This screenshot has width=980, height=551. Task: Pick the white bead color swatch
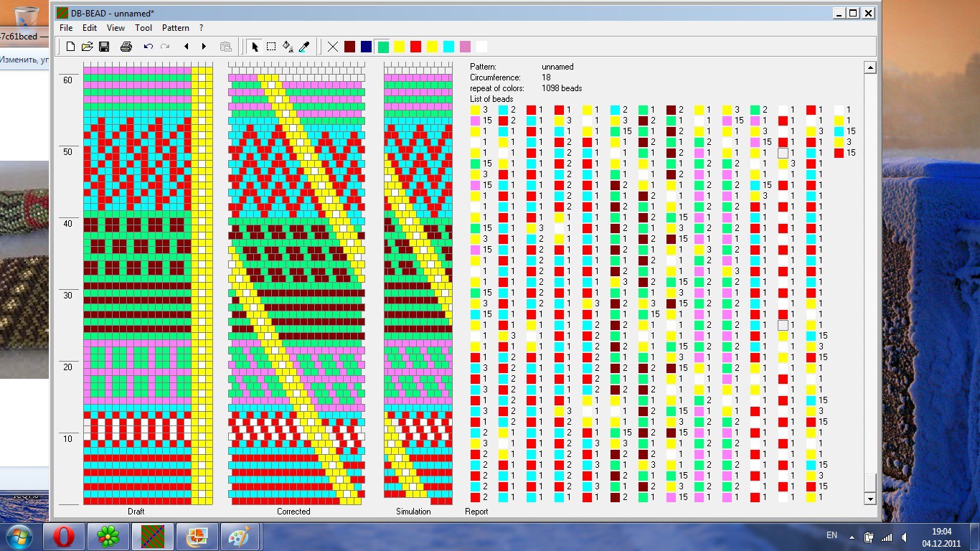pyautogui.click(x=481, y=47)
